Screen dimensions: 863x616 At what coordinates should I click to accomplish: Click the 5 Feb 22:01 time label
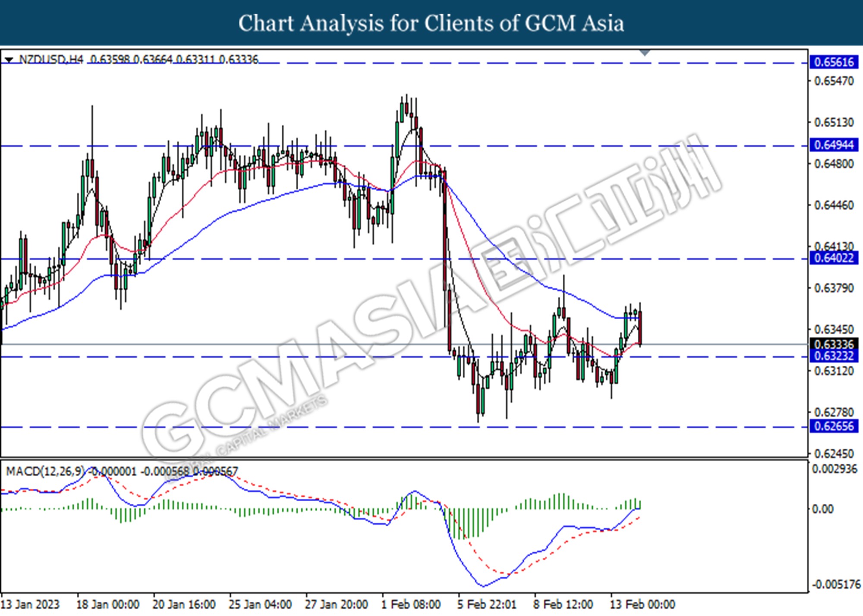click(487, 604)
